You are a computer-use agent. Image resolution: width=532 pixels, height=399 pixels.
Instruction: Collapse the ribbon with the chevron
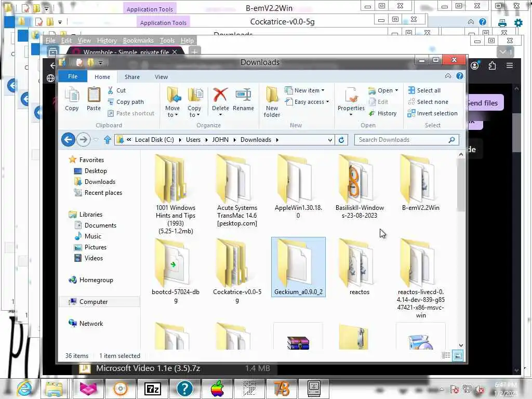[448, 76]
